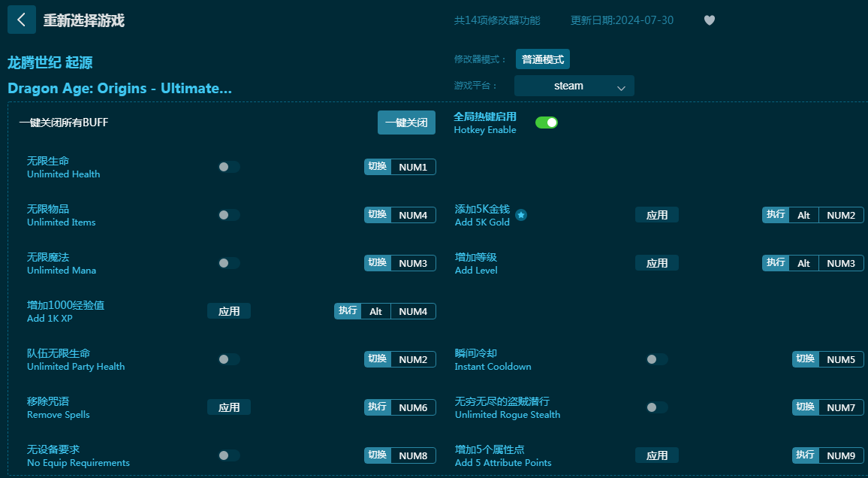Click the NUM9 hotkey for Add 5 Attribute Points
Image resolution: width=868 pixels, height=478 pixels.
pyautogui.click(x=827, y=455)
